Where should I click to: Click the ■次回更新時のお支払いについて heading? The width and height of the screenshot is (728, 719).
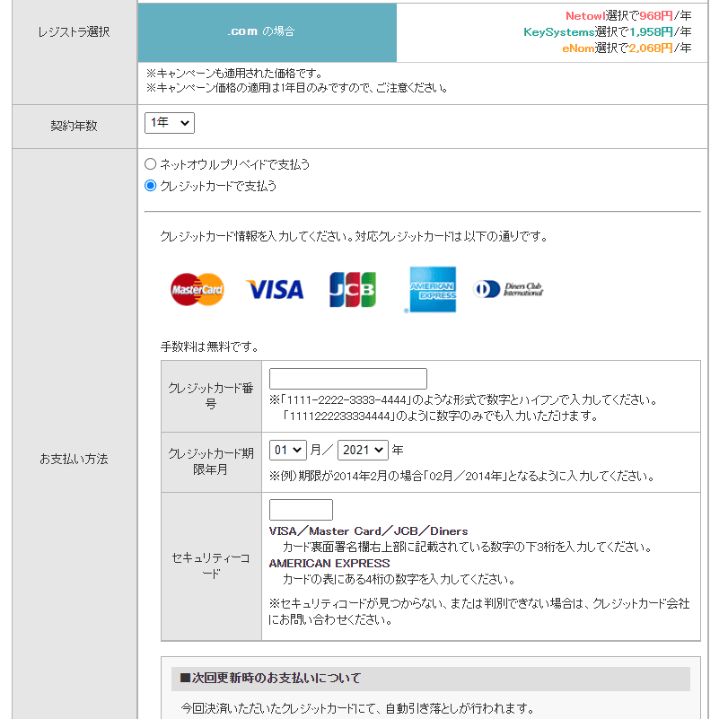pyautogui.click(x=270, y=678)
